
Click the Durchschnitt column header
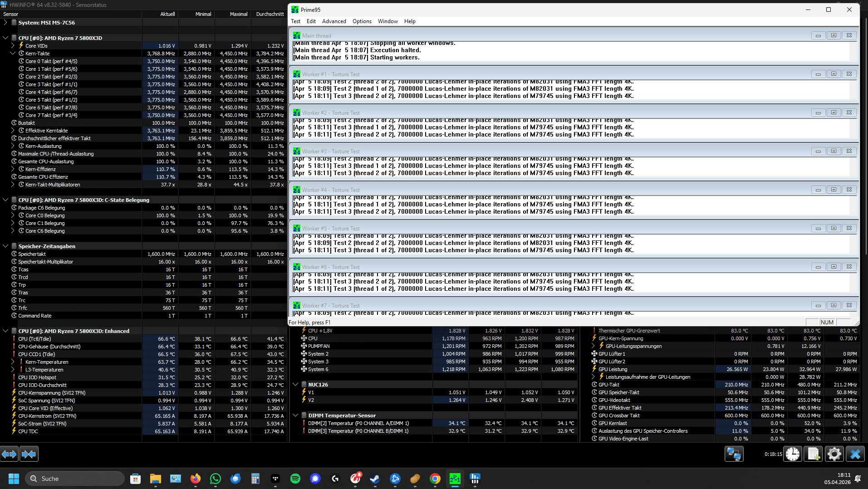(269, 14)
